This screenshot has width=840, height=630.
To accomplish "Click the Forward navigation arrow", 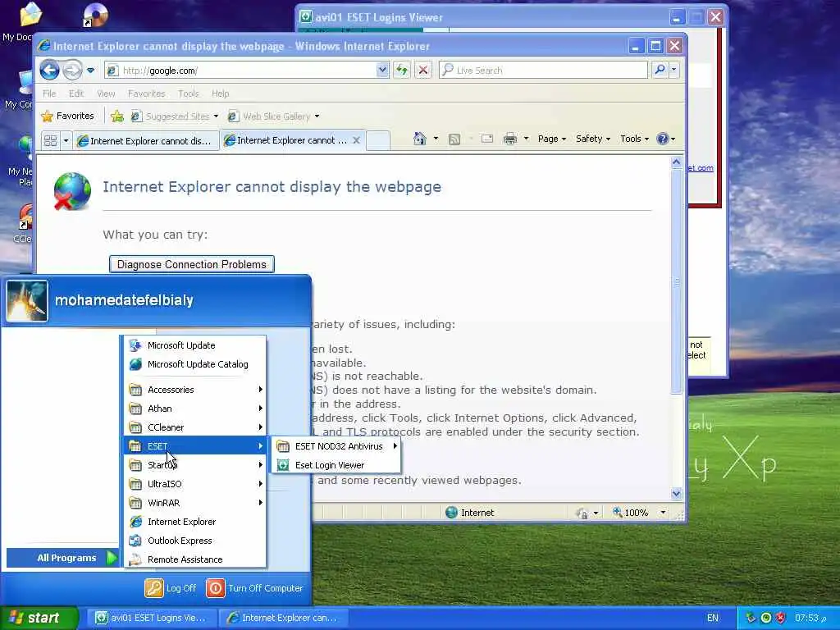I will (72, 70).
